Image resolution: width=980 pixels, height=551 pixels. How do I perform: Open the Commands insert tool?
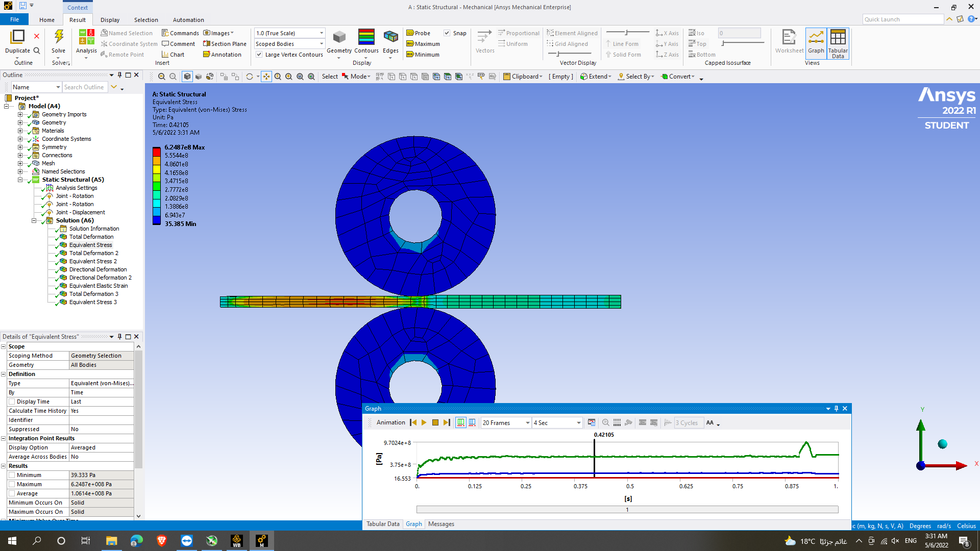(180, 33)
